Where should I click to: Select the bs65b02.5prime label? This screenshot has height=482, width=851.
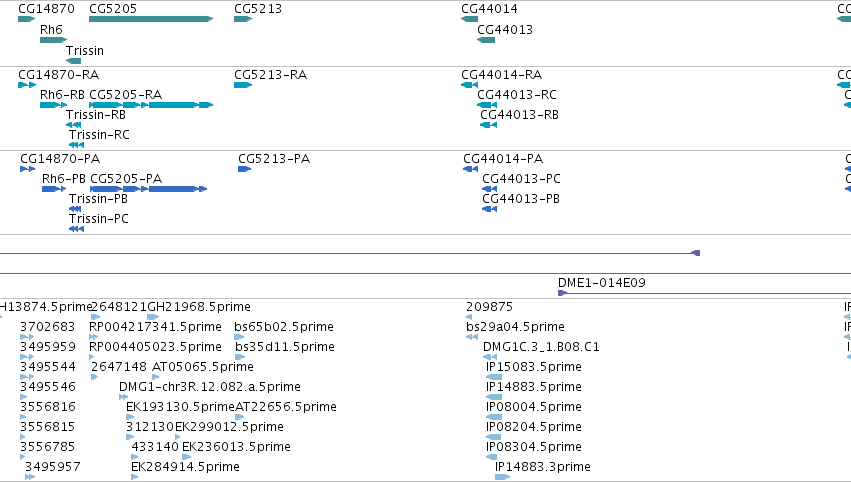pyautogui.click(x=284, y=327)
